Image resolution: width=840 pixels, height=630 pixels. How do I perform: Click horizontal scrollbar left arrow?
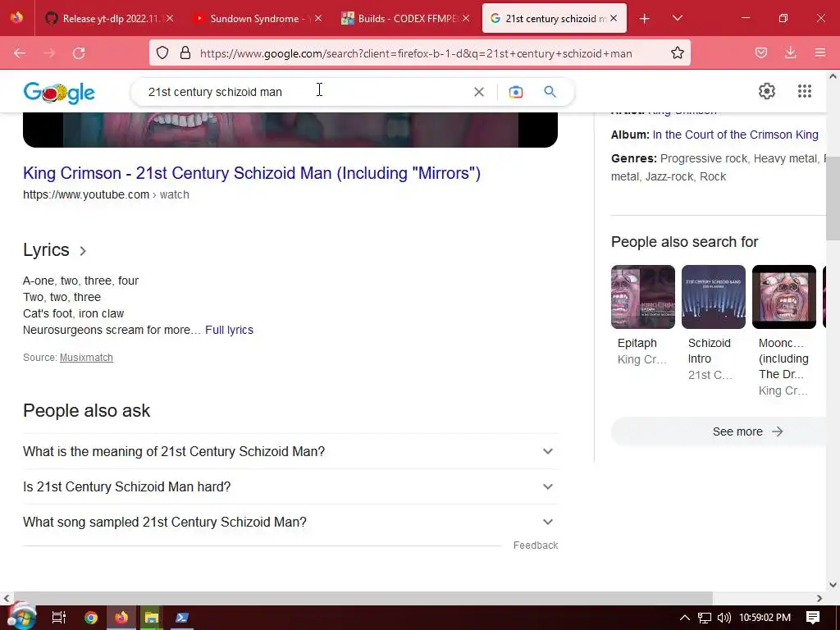[6, 598]
